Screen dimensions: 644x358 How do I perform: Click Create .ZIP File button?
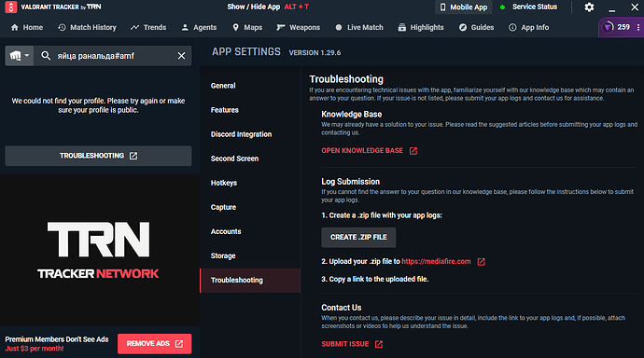(358, 238)
